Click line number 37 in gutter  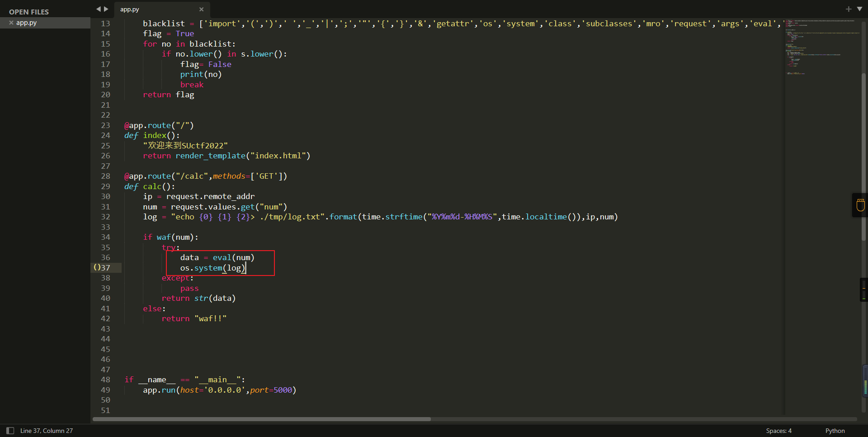coord(105,268)
